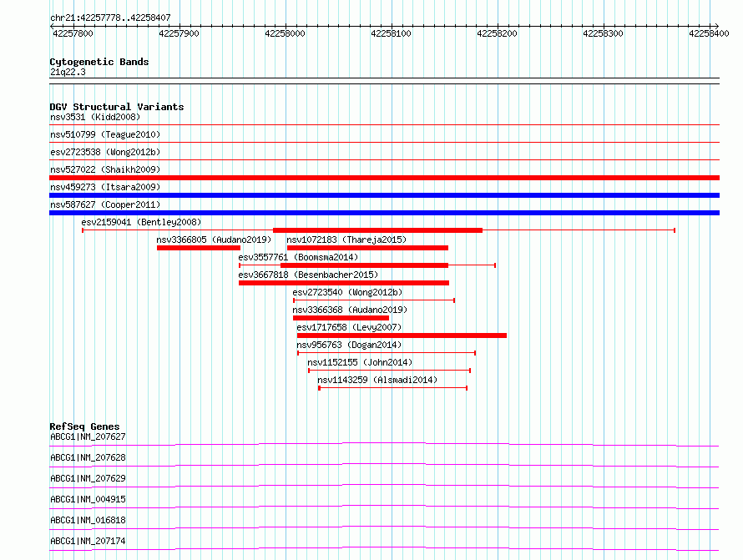This screenshot has height=560, width=743.
Task: Click the red bar under nsv3366368
Action: click(x=341, y=318)
